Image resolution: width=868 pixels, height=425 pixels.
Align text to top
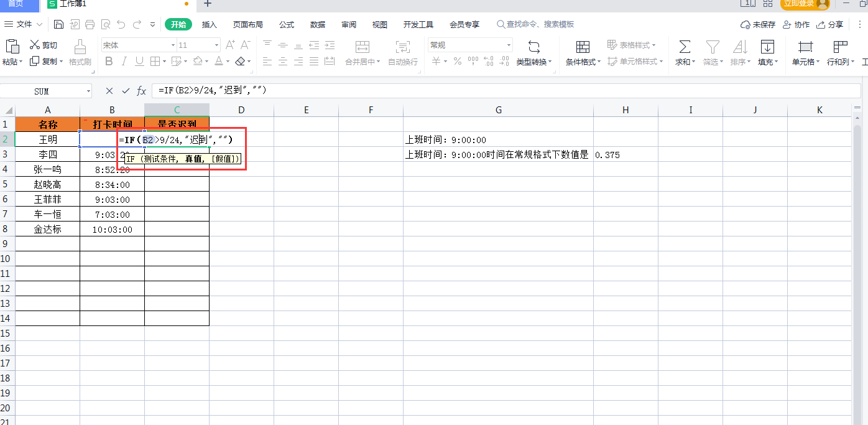pyautogui.click(x=267, y=45)
